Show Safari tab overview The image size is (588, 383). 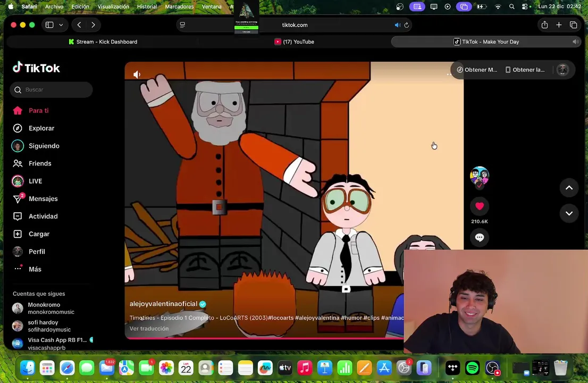(x=573, y=25)
